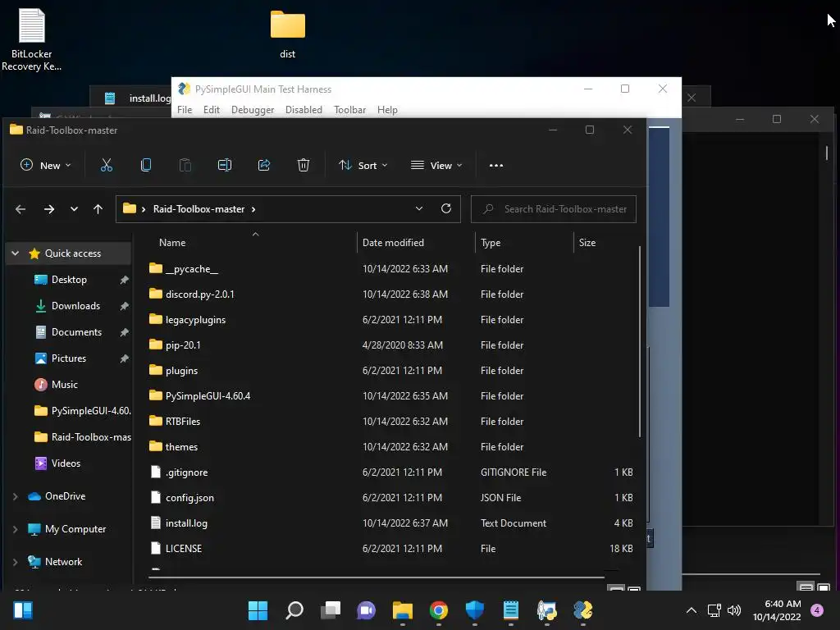The height and width of the screenshot is (630, 840).
Task: Sort by the Size column header
Action: (605, 243)
